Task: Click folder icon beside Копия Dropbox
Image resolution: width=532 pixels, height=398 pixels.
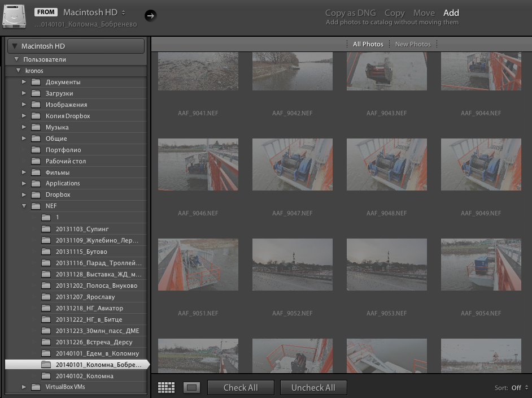Action: [36, 116]
